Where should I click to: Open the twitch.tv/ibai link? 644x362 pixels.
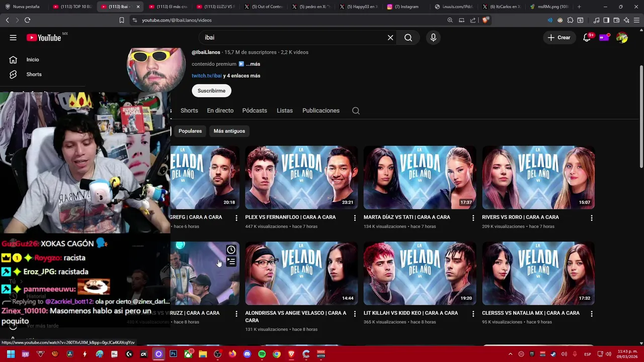tap(206, 76)
